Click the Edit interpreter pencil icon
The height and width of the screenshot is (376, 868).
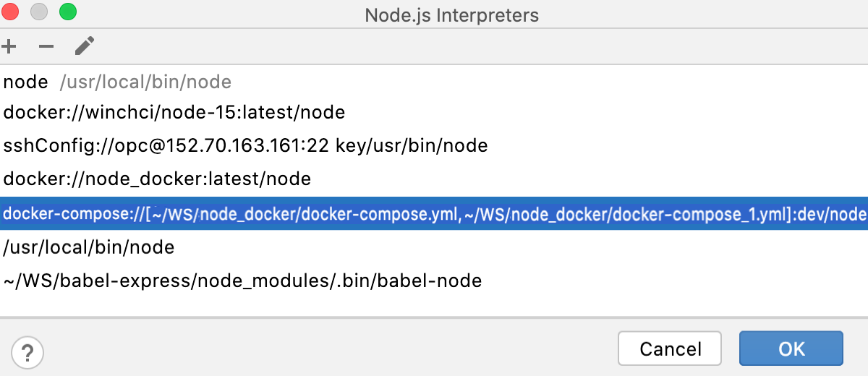(85, 47)
